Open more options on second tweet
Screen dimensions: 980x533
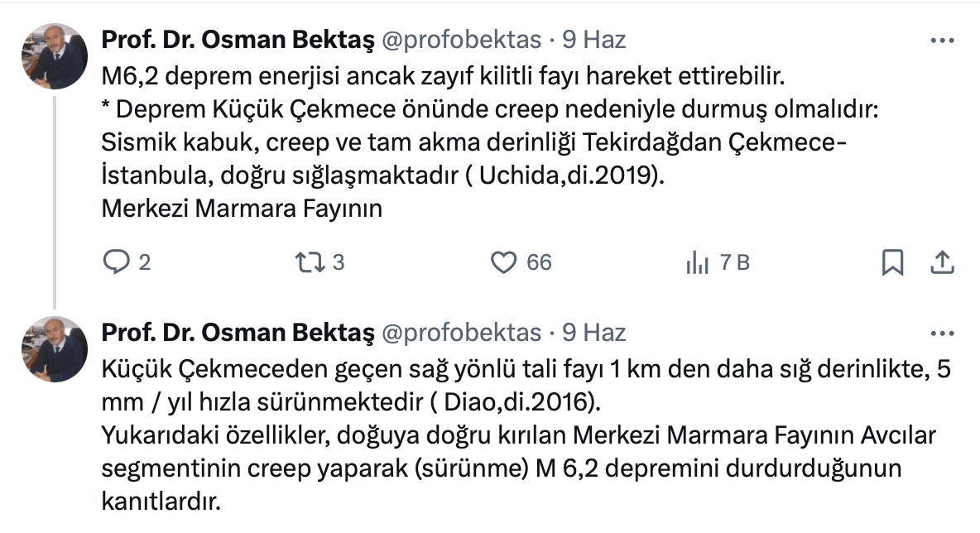click(x=943, y=333)
